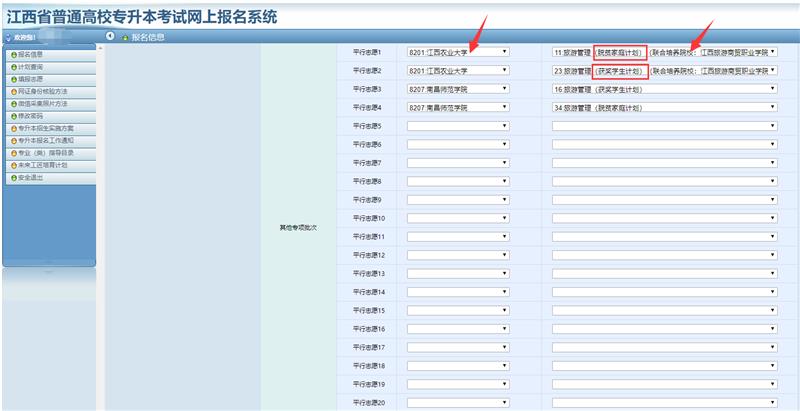Click the 平行志愿10 row label
The width and height of the screenshot is (800, 411).
pos(368,218)
